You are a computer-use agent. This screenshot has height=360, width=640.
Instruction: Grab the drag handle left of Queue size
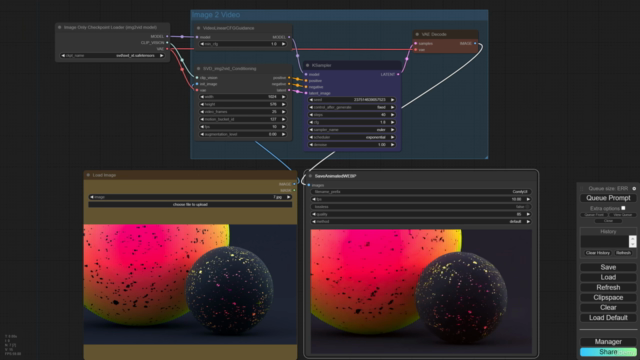(x=582, y=189)
